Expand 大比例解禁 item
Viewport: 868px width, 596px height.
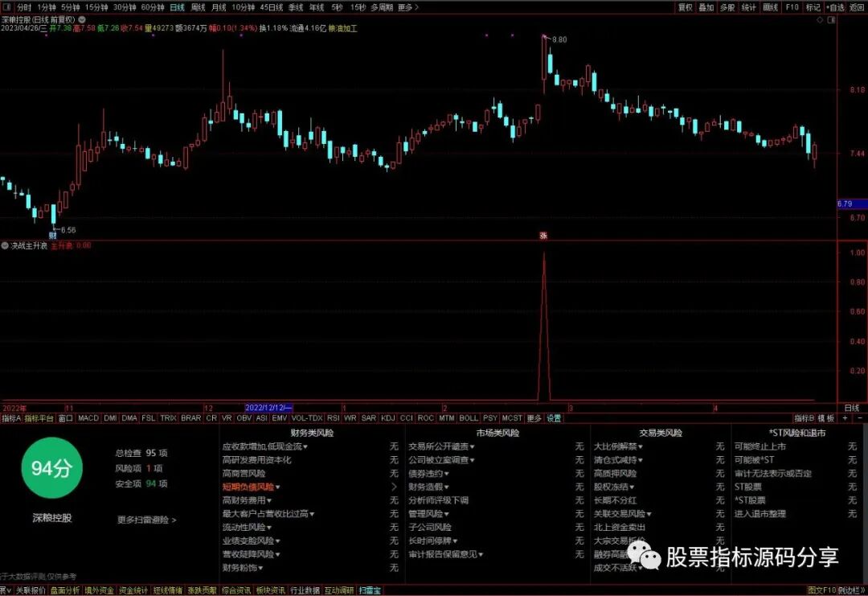coord(618,446)
